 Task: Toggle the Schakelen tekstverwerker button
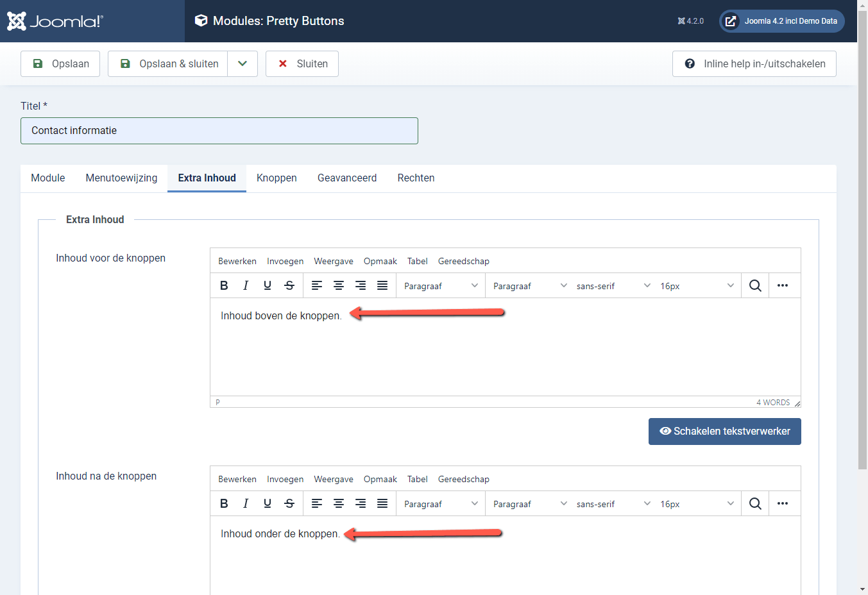(x=724, y=431)
